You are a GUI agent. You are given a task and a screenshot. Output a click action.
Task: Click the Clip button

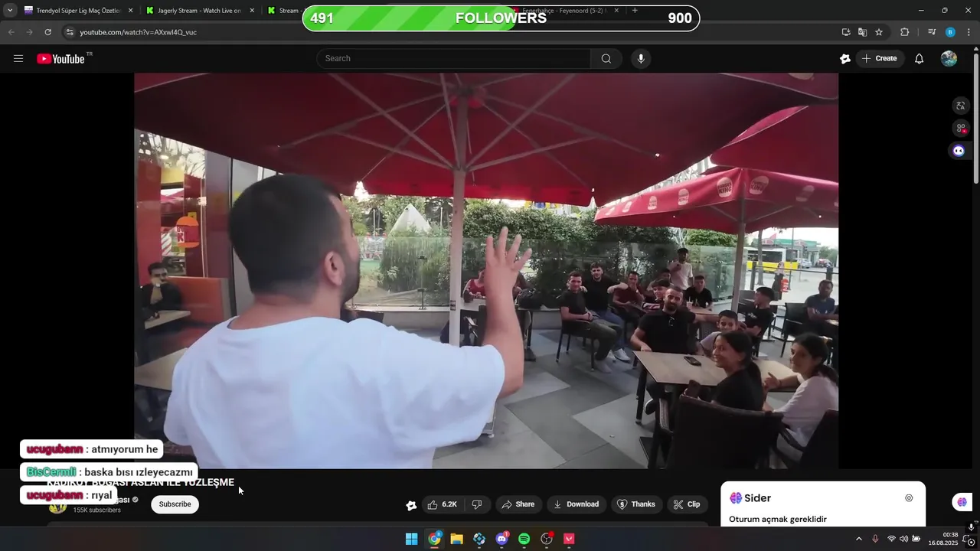point(686,504)
